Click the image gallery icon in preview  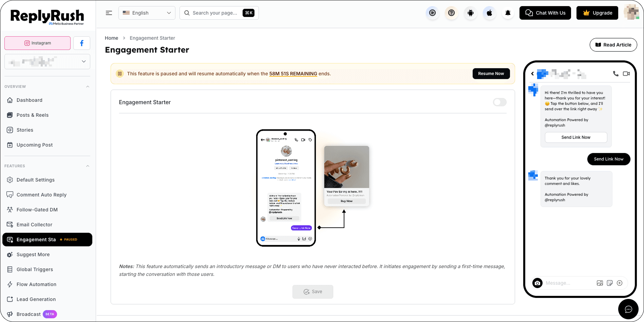point(600,283)
